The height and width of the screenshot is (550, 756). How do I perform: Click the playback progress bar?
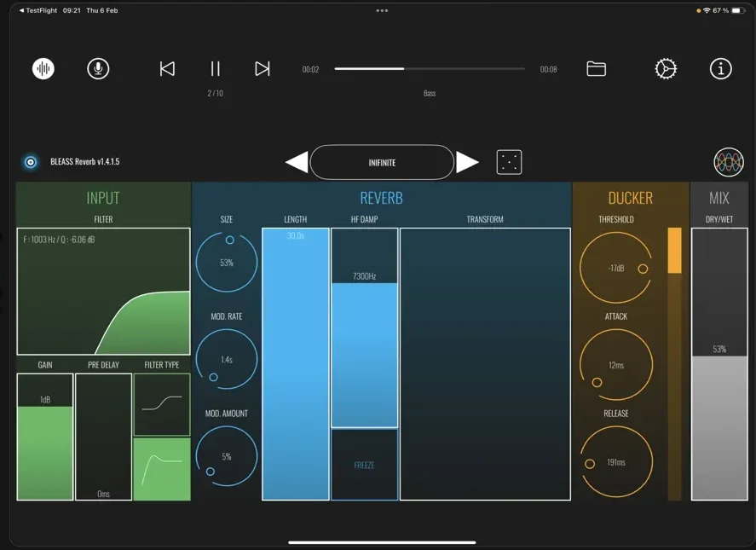pos(430,69)
